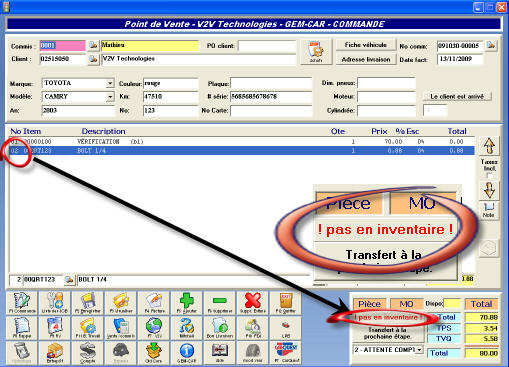509x367 pixels.
Task: Open the job list (Liste des JOB)
Action: 55,303
